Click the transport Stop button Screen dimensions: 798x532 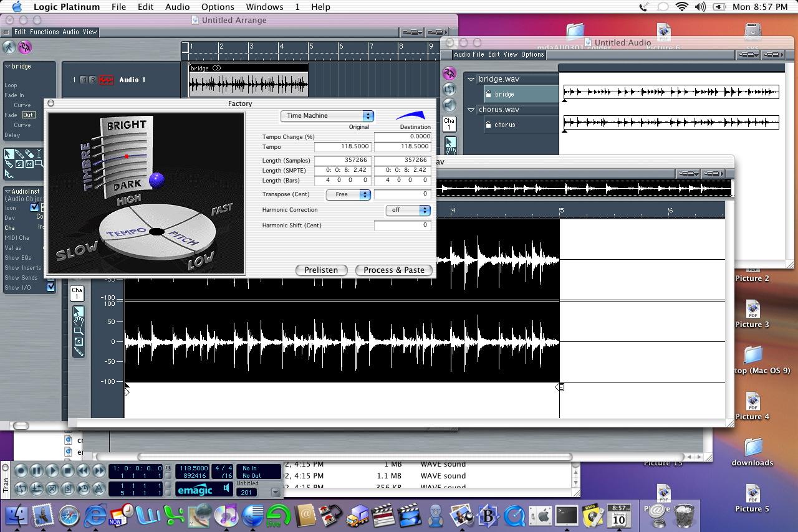[68, 471]
